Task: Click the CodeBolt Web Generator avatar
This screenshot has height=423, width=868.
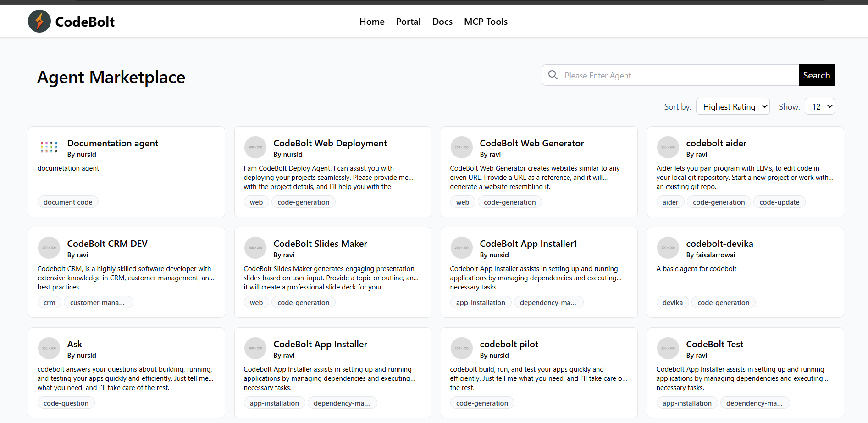Action: tap(462, 147)
